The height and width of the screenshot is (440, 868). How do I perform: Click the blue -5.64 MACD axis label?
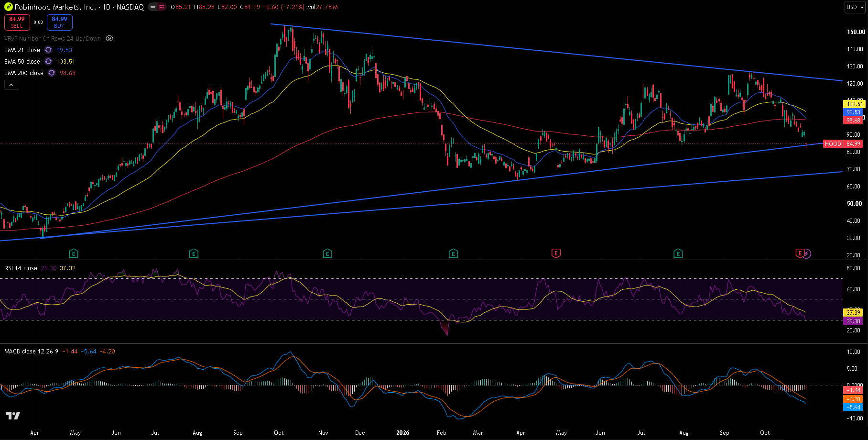[x=854, y=407]
